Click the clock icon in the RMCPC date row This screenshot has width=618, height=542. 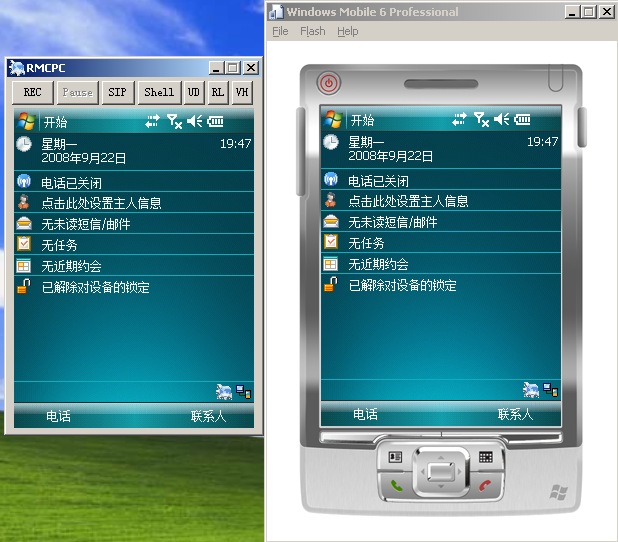tap(24, 144)
